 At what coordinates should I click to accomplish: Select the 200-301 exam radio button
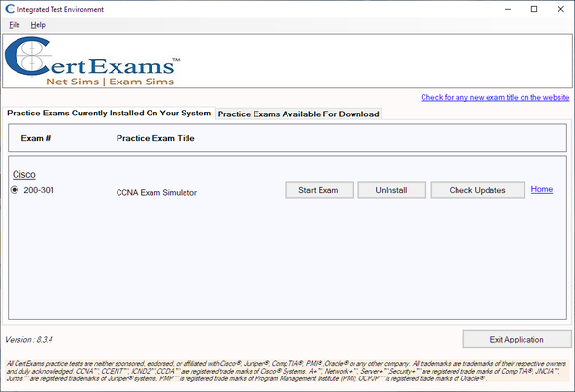point(15,190)
